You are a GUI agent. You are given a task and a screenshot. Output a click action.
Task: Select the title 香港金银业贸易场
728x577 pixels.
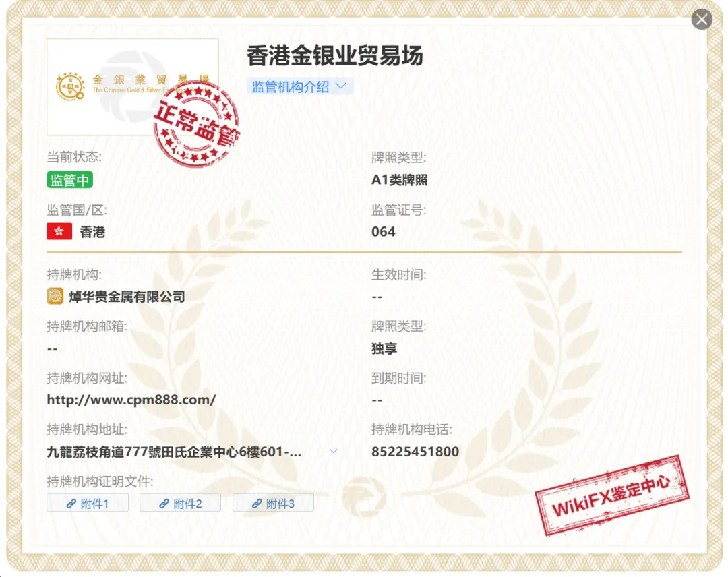point(335,56)
